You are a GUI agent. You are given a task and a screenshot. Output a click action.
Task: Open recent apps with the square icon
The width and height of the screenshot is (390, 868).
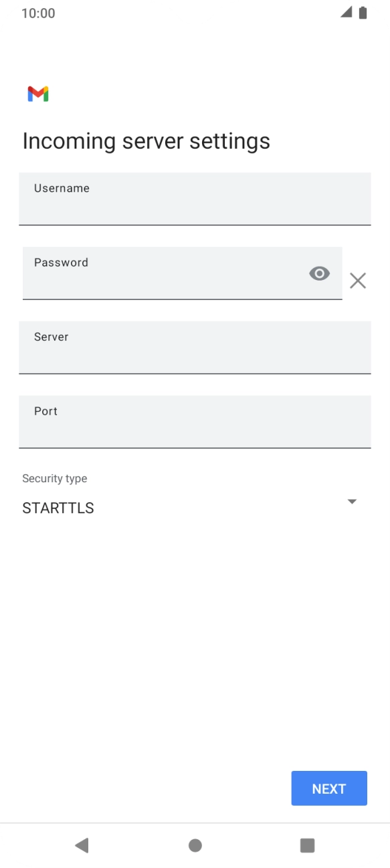click(x=307, y=845)
